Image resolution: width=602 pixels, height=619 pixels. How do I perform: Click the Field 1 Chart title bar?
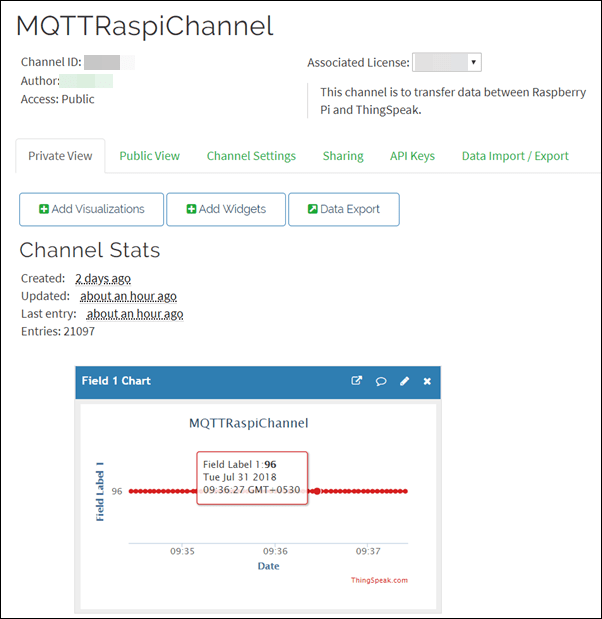pyautogui.click(x=200, y=381)
